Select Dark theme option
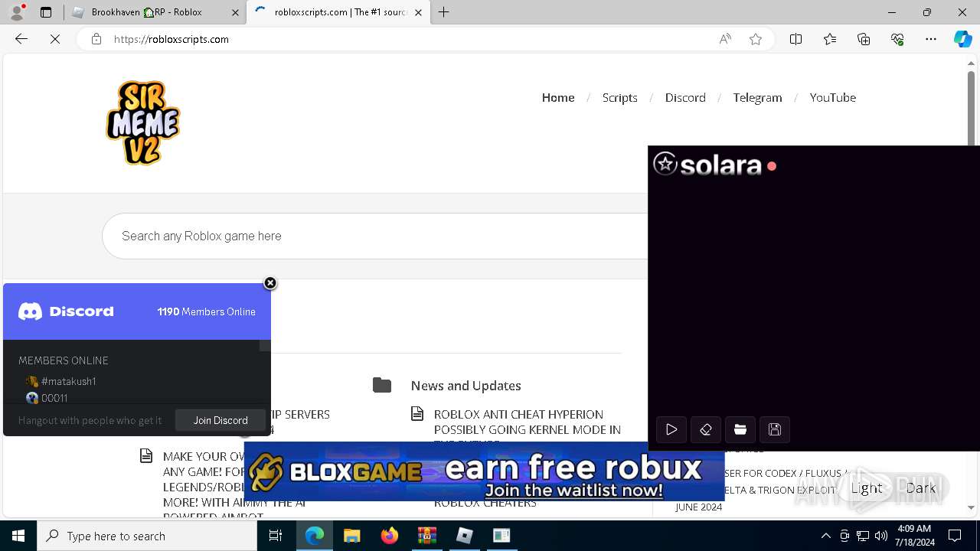The width and height of the screenshot is (980, 551). coord(921,488)
